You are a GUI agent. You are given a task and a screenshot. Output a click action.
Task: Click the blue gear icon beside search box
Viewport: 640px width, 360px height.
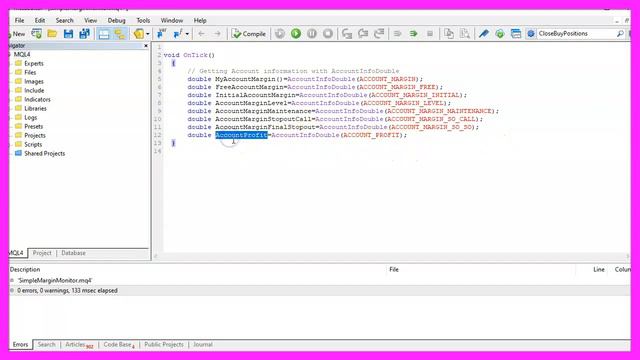531,33
